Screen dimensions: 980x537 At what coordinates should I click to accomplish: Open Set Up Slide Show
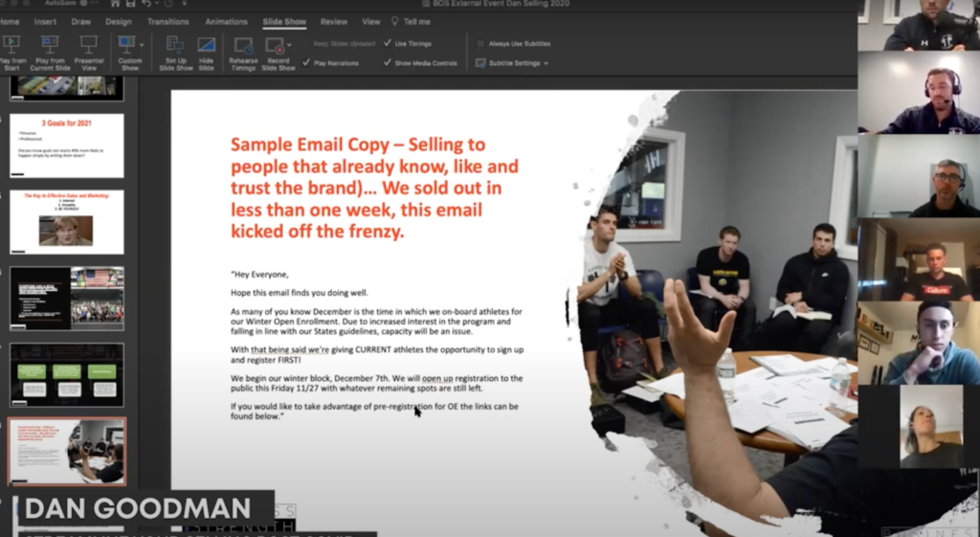pos(176,54)
